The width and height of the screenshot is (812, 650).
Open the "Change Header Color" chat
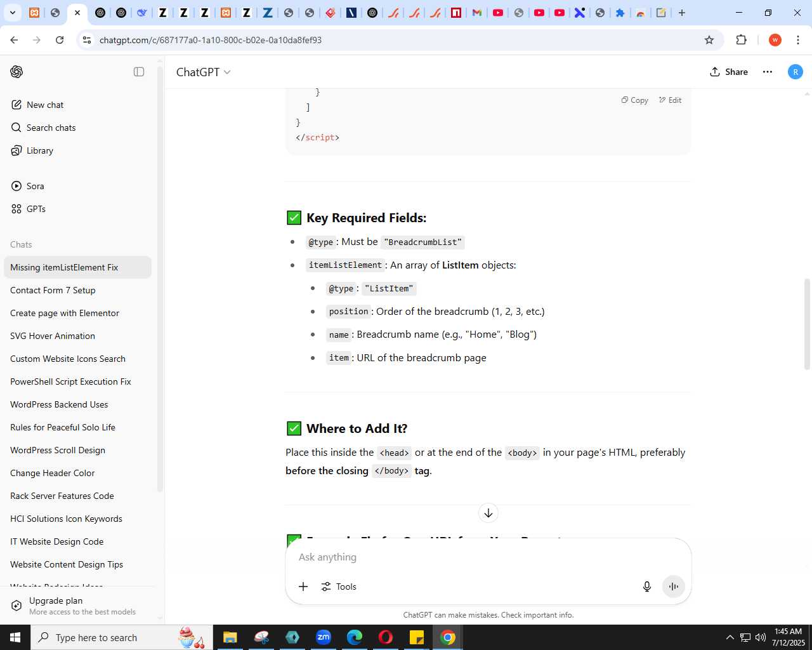(x=77, y=473)
